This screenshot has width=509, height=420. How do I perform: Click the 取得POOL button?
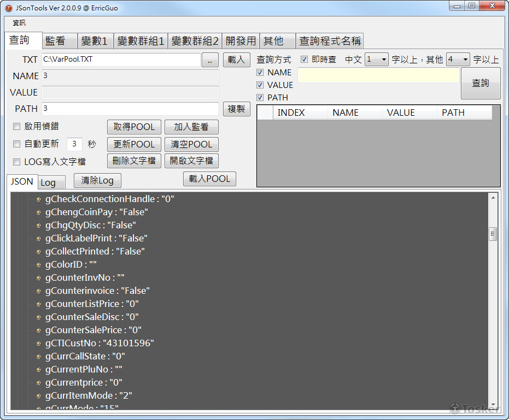click(134, 127)
